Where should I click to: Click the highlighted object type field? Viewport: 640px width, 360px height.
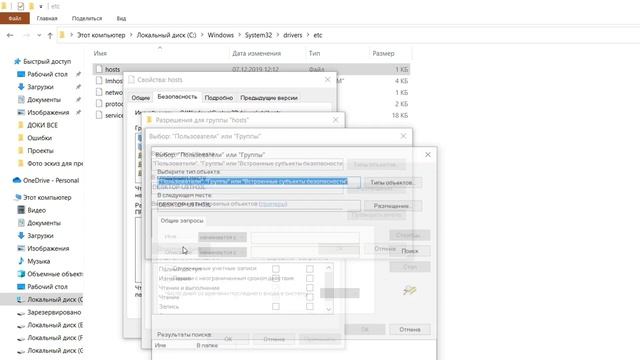pyautogui.click(x=259, y=182)
